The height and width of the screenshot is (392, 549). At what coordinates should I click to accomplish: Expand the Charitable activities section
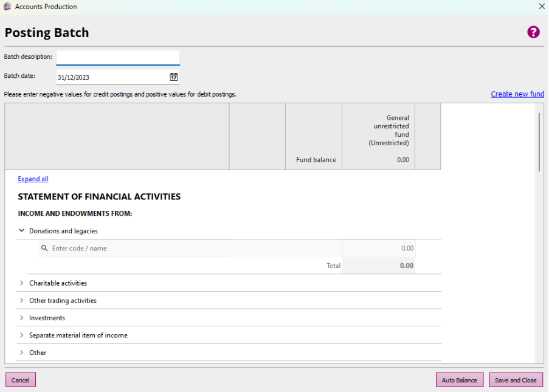pyautogui.click(x=22, y=283)
